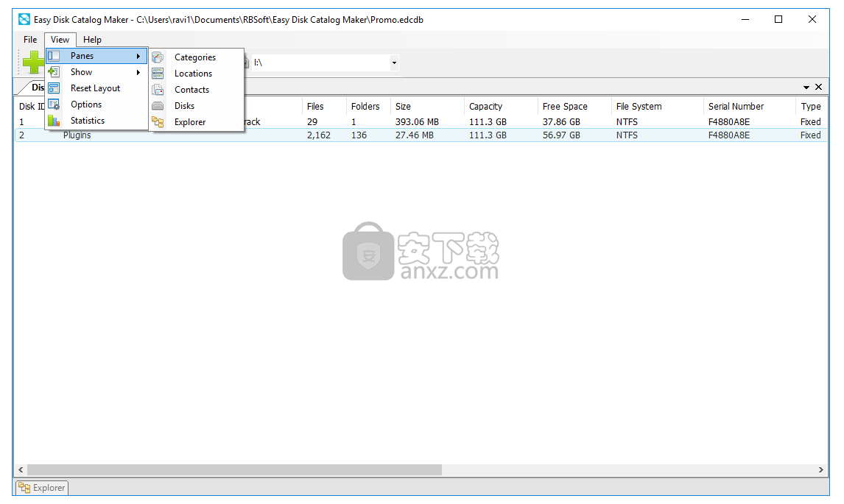This screenshot has width=844, height=504.
Task: Open the drive path dropdown arrow
Action: pyautogui.click(x=394, y=63)
